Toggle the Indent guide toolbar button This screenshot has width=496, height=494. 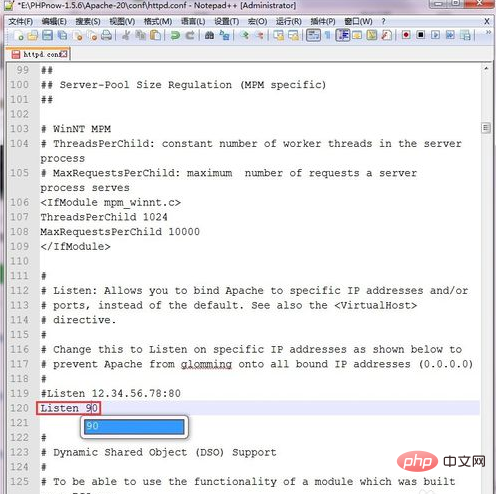coord(343,35)
